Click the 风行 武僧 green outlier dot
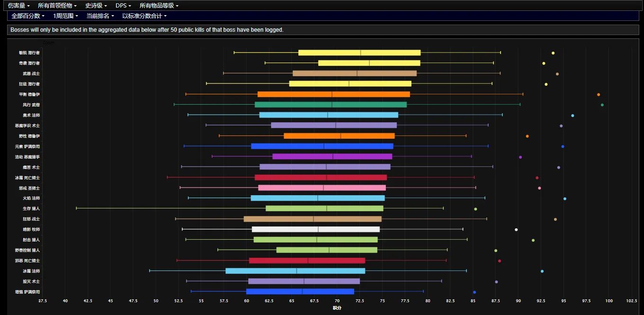This screenshot has height=315, width=644. (x=602, y=105)
